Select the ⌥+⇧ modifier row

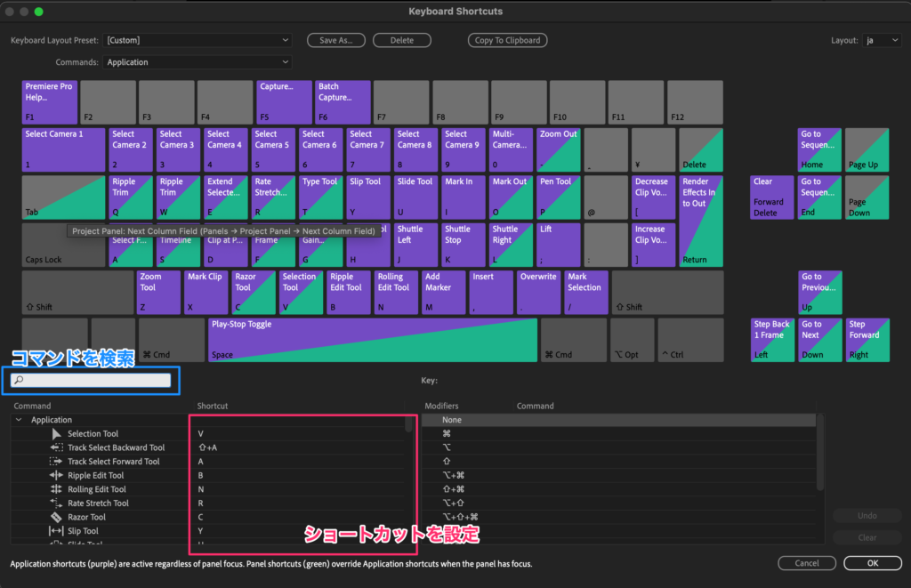[618, 503]
